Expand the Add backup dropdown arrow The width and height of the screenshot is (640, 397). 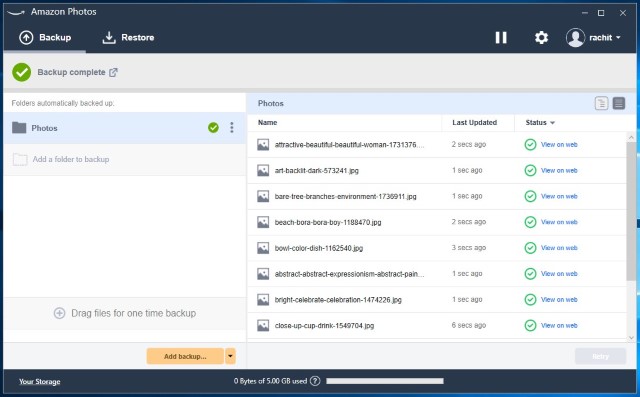coord(230,356)
